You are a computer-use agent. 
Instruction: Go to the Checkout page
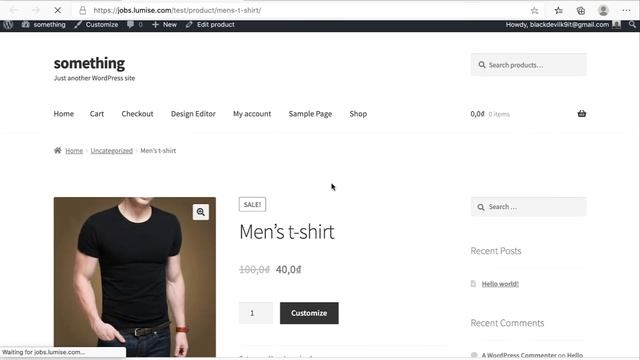pos(137,114)
